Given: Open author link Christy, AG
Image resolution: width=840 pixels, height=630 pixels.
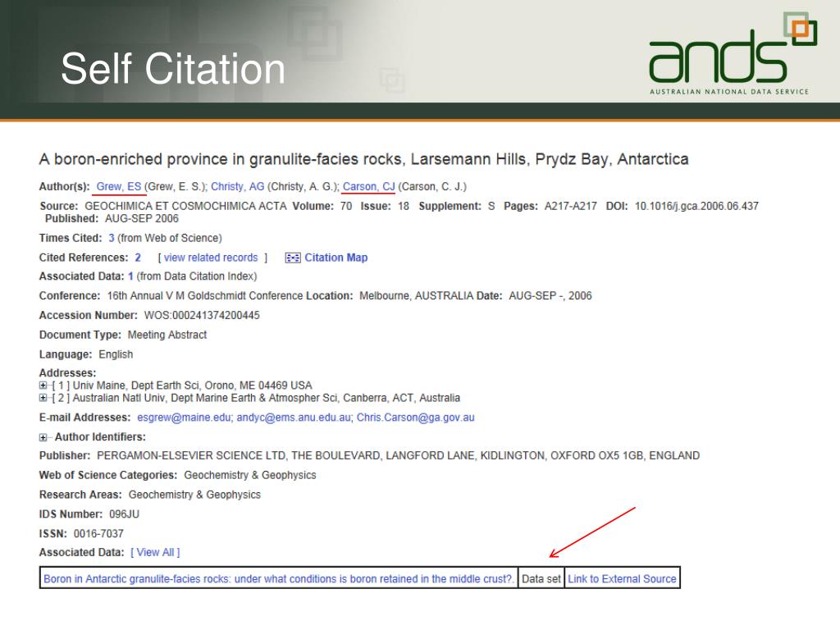Looking at the screenshot, I should [x=237, y=186].
